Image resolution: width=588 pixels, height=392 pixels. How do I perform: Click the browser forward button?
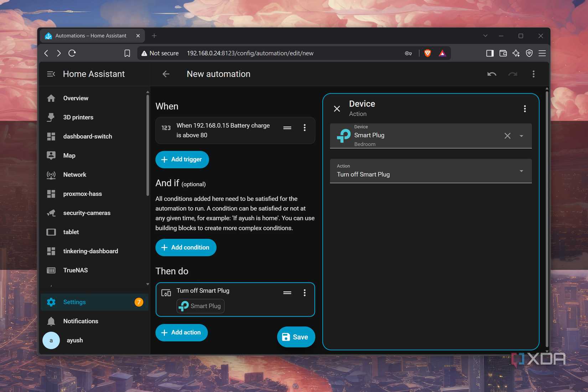[x=59, y=53]
